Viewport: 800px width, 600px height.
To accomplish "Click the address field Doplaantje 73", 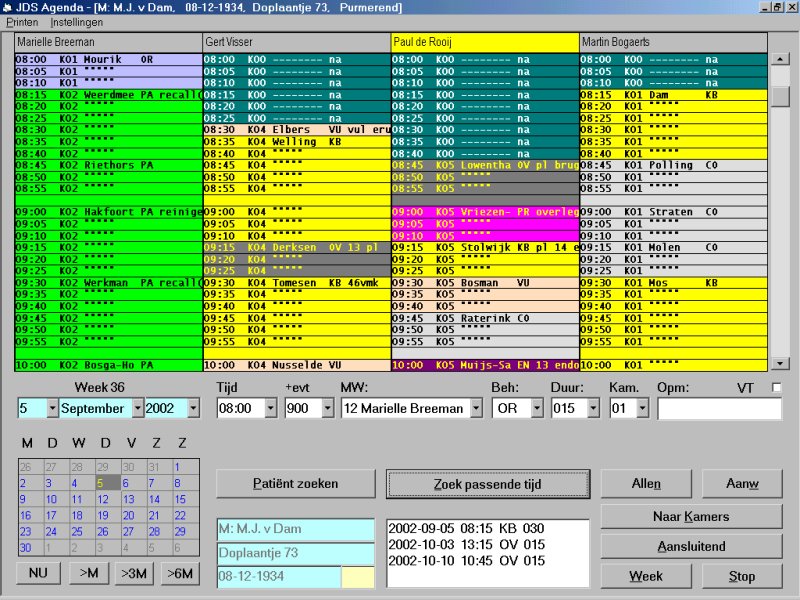I will (295, 554).
